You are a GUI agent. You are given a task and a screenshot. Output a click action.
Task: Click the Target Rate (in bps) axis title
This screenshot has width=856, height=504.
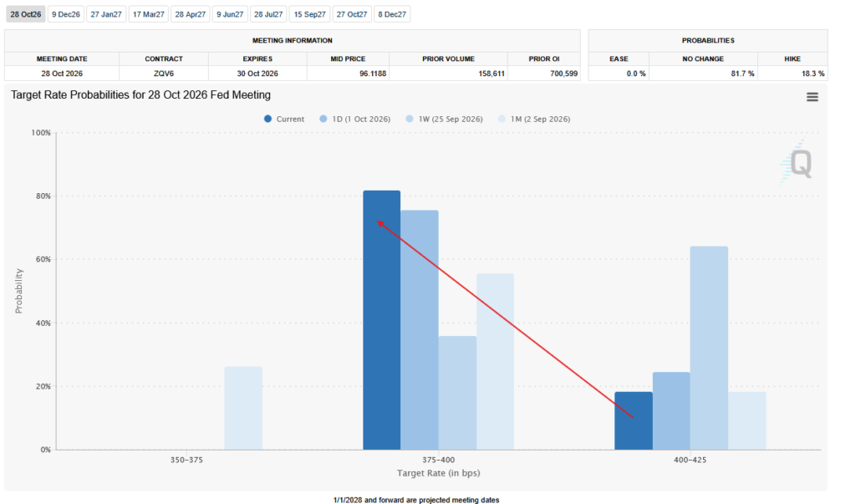tap(438, 473)
